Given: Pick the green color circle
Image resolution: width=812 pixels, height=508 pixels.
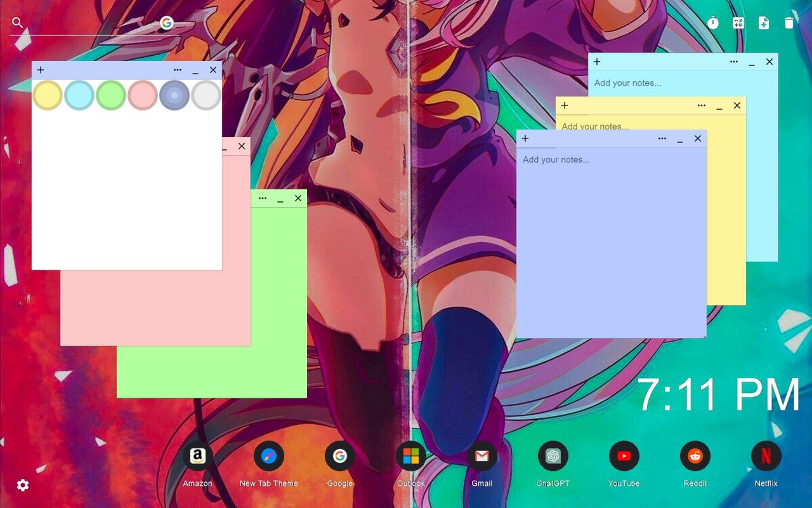Looking at the screenshot, I should pos(111,95).
